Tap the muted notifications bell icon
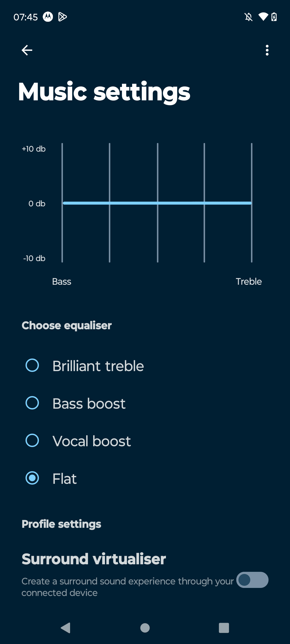 click(x=249, y=17)
